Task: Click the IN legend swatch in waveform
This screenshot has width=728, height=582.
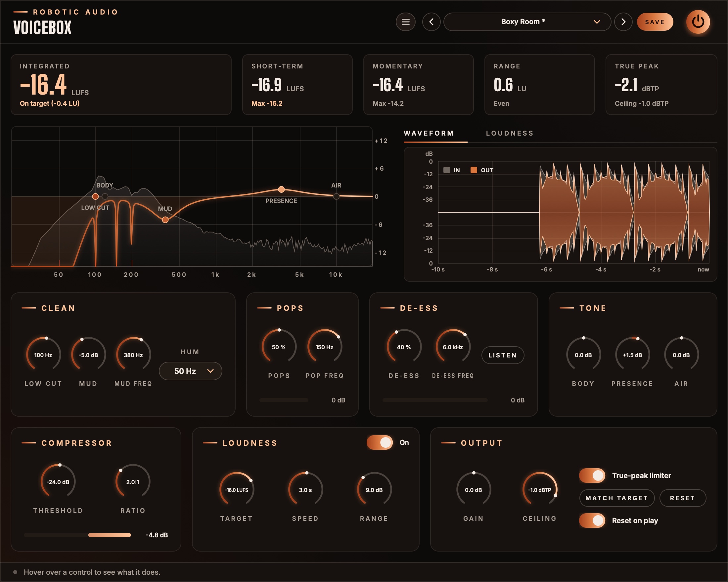Action: tap(447, 170)
